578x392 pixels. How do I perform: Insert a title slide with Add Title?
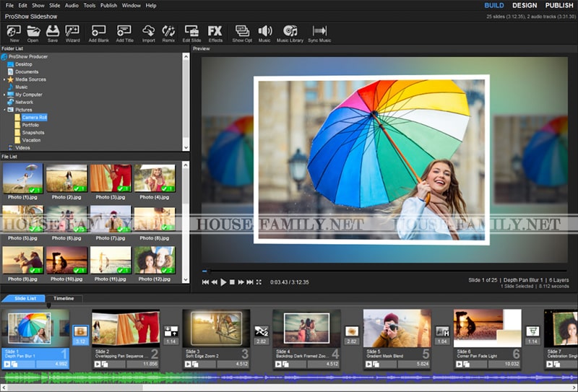(124, 33)
